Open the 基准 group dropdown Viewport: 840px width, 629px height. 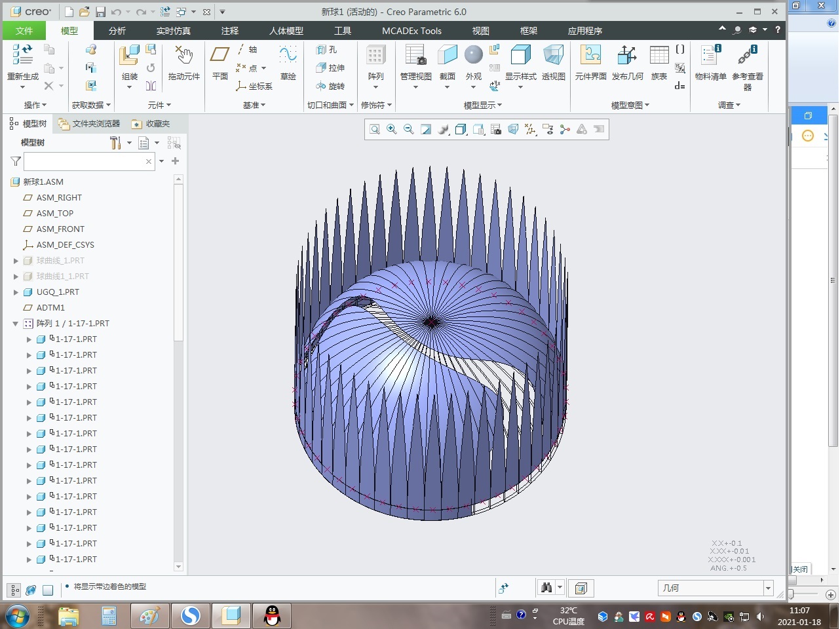coord(254,105)
